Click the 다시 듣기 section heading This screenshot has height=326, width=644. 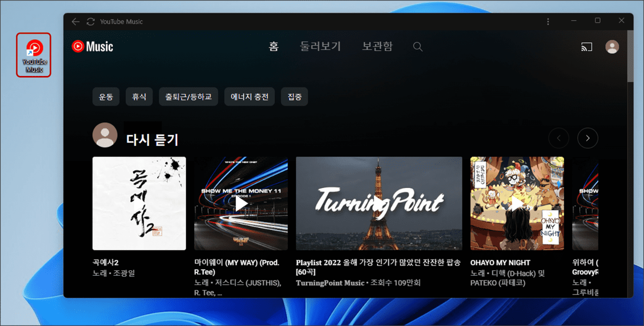[152, 140]
